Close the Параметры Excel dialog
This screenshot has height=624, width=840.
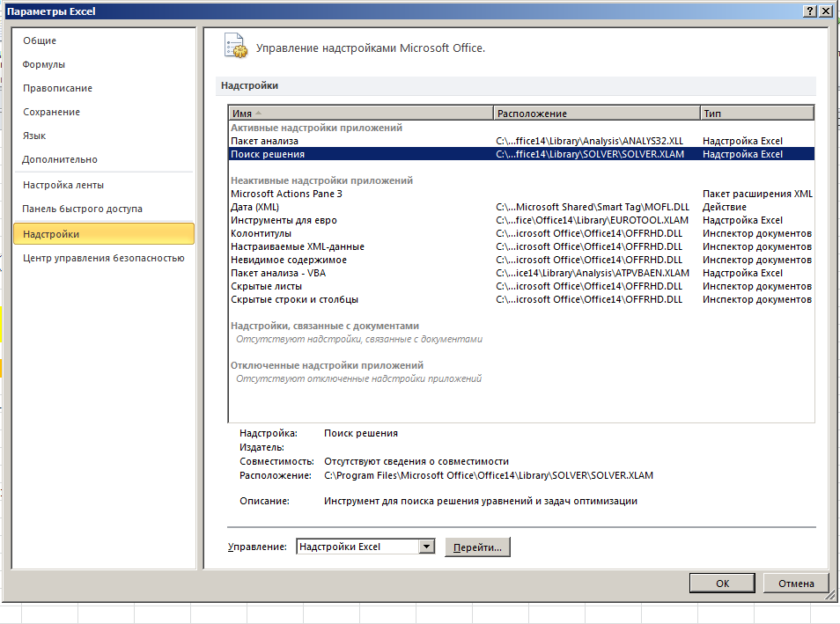click(826, 11)
